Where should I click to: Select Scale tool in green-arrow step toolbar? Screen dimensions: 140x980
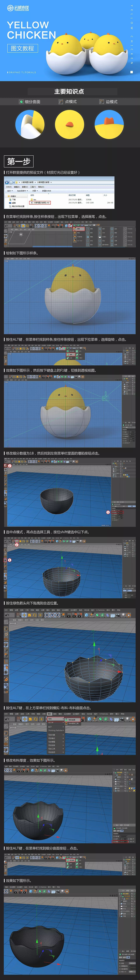point(30,615)
